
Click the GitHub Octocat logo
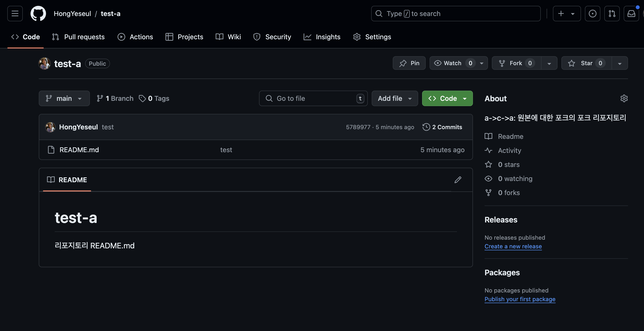click(x=38, y=14)
